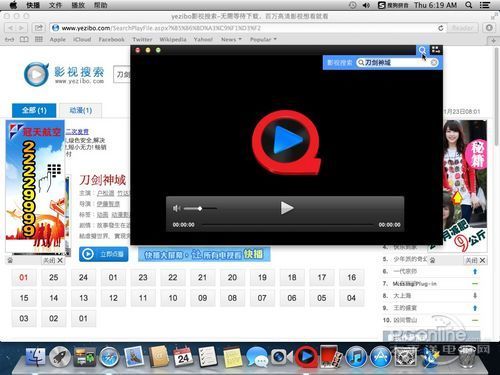Viewport: 500px width, 375px height.
Task: Open the 播放 menu
Action: click(x=78, y=5)
